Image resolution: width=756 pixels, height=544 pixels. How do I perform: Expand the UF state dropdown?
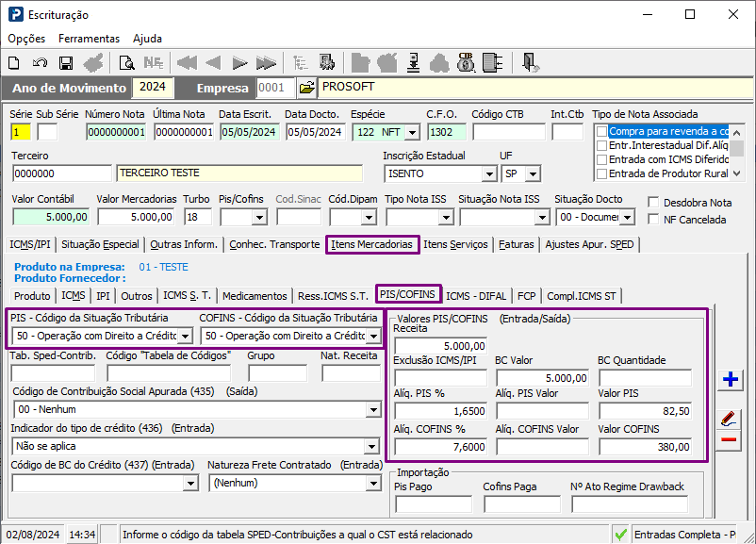pyautogui.click(x=533, y=174)
